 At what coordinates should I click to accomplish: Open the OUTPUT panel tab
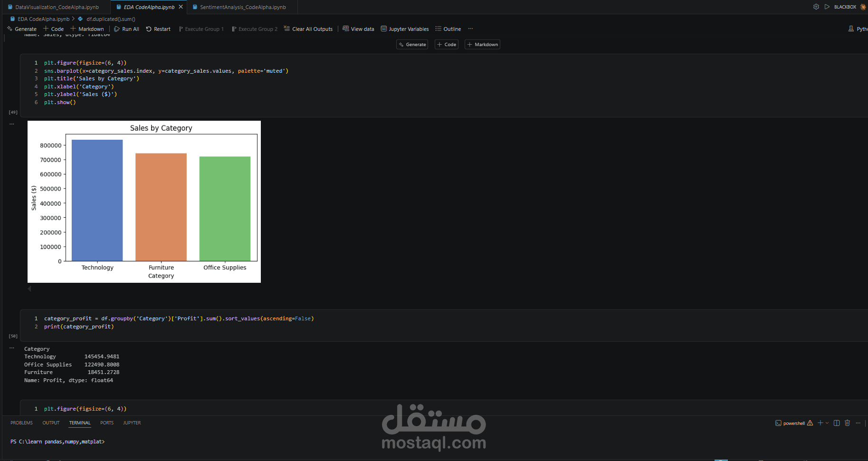[x=51, y=423]
